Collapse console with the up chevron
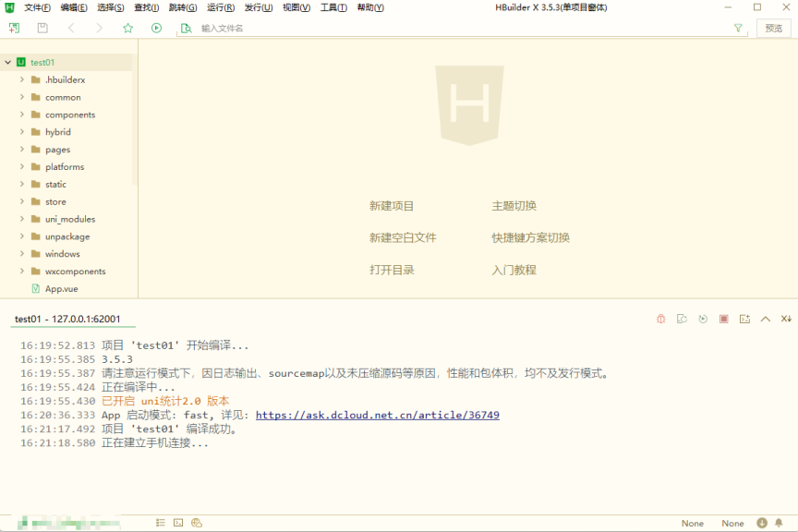 [766, 319]
